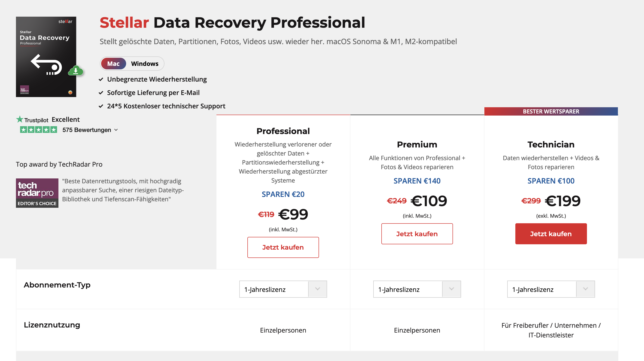Click the five green Trustpilot rating stars
644x361 pixels.
tap(39, 130)
